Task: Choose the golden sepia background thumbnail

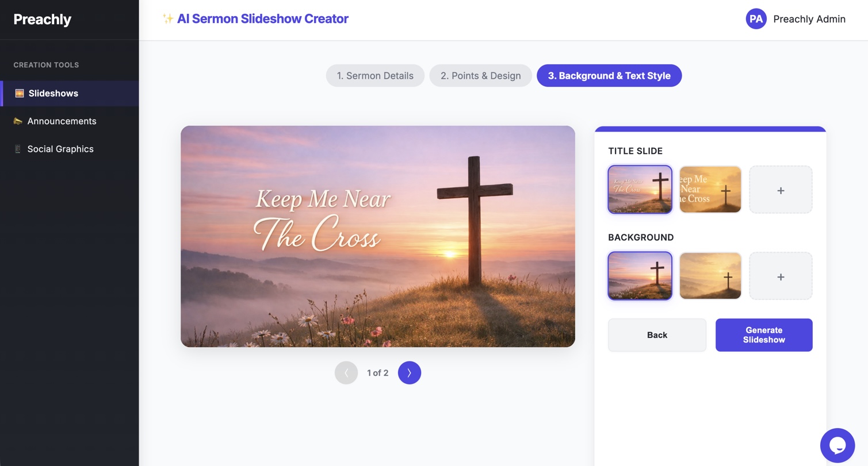Action: pos(710,276)
